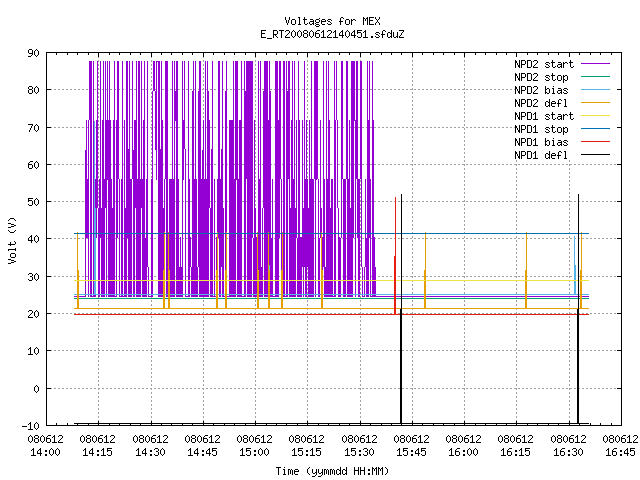640x480 pixels.
Task: Click the yellow NPD1 start legend line
Action: 595,116
